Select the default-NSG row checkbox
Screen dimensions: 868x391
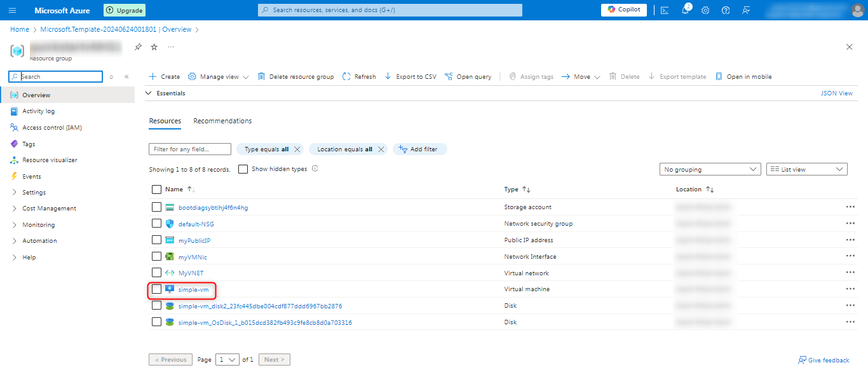click(x=156, y=224)
